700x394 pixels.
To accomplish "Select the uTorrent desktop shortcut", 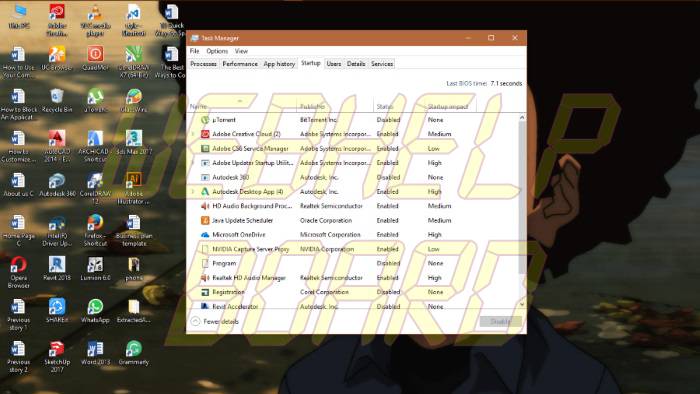I will tap(95, 100).
